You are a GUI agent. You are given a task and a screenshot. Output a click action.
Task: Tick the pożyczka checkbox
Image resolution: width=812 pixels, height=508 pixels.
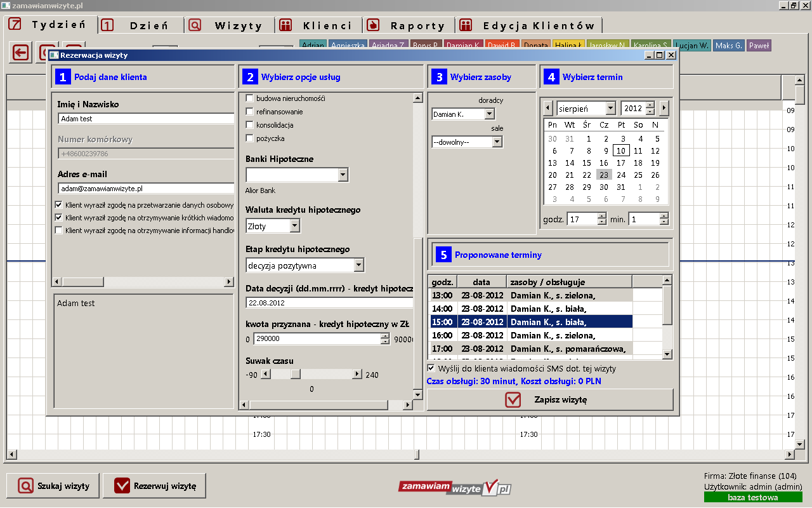pyautogui.click(x=249, y=138)
